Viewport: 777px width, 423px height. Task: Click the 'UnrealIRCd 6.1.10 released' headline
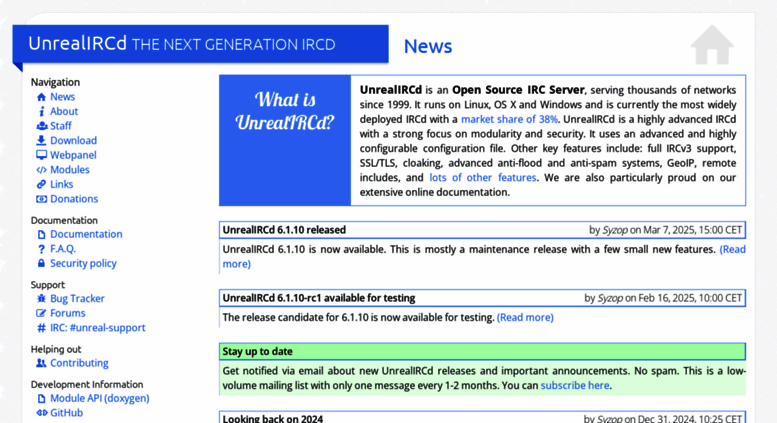[284, 230]
